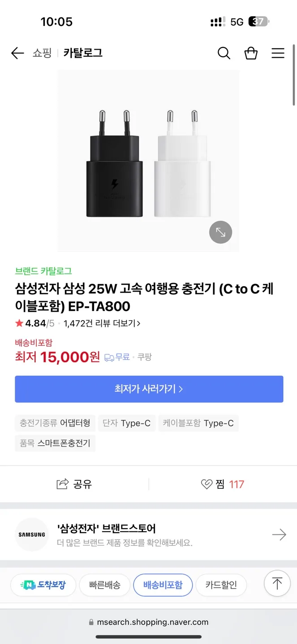The image size is (297, 644).
Task: Tap the Samsung brand logo
Action: [32, 534]
